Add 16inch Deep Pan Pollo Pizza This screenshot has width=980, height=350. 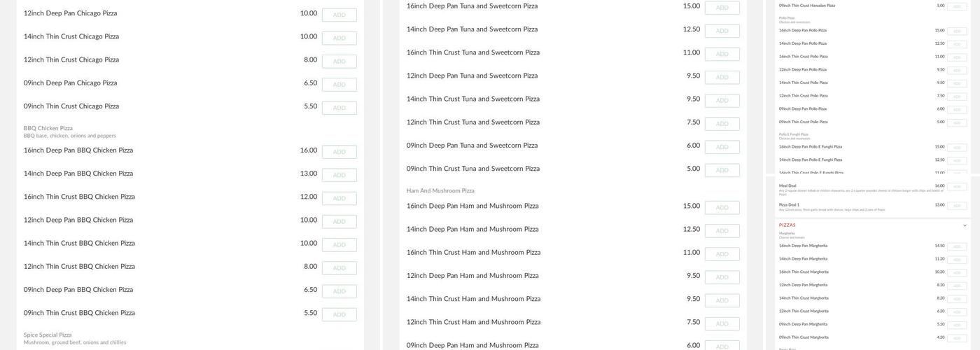tap(957, 31)
